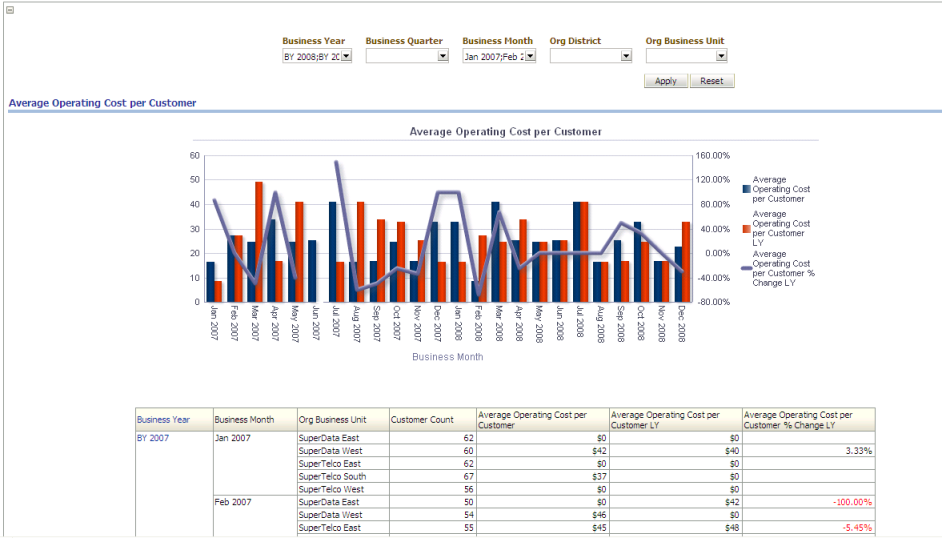Open the Business Year dropdown arrow
The image size is (942, 538).
(x=346, y=56)
